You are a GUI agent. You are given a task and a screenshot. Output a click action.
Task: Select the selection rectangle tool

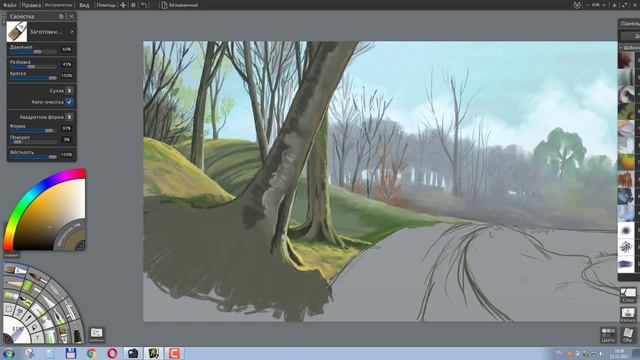[x=8, y=309]
